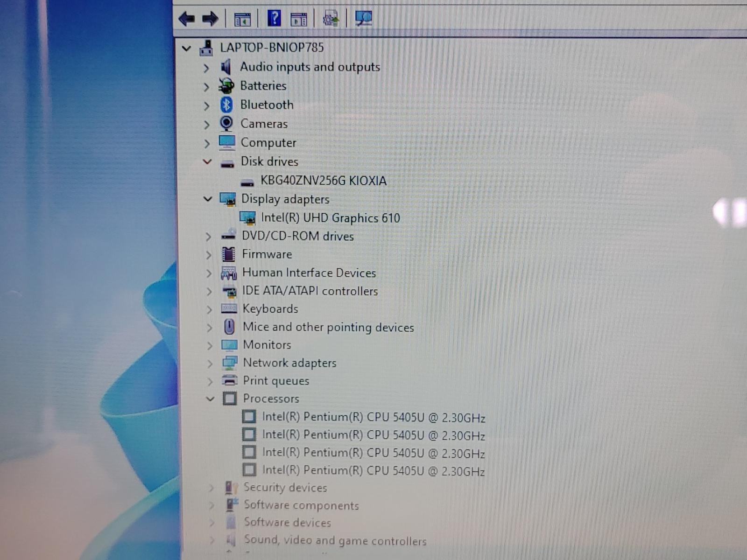
Task: Click the Keyboards icon
Action: coord(229,308)
